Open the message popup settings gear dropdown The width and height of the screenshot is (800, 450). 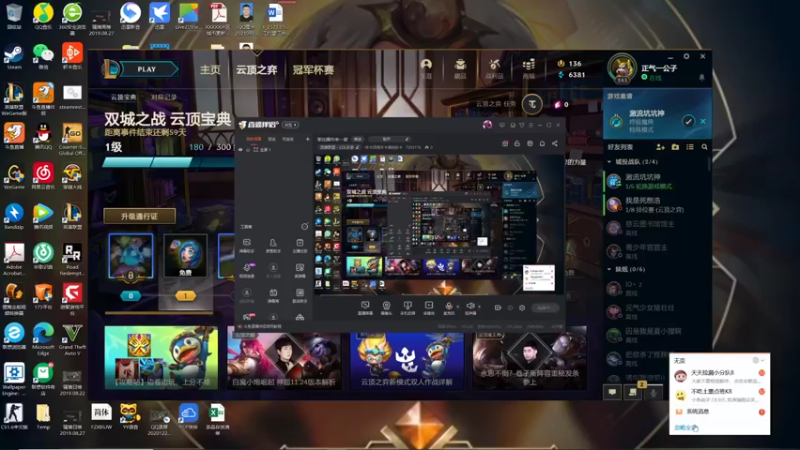758,360
